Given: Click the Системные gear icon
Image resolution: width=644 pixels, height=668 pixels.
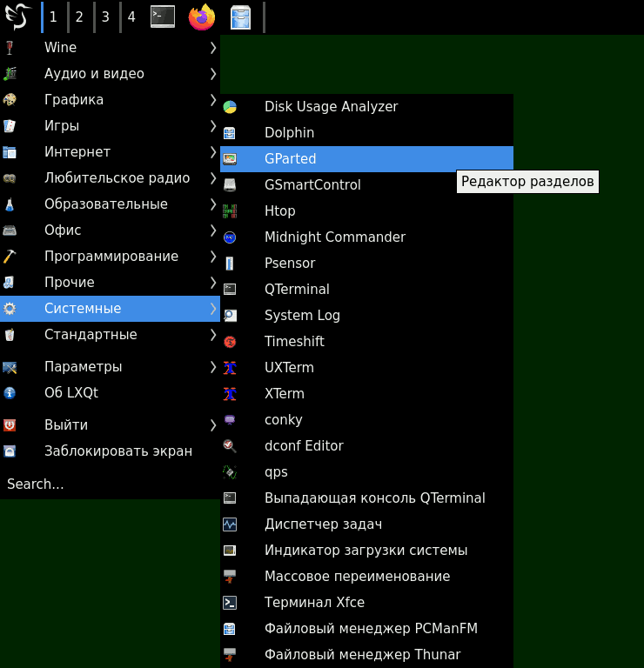Looking at the screenshot, I should (x=10, y=309).
